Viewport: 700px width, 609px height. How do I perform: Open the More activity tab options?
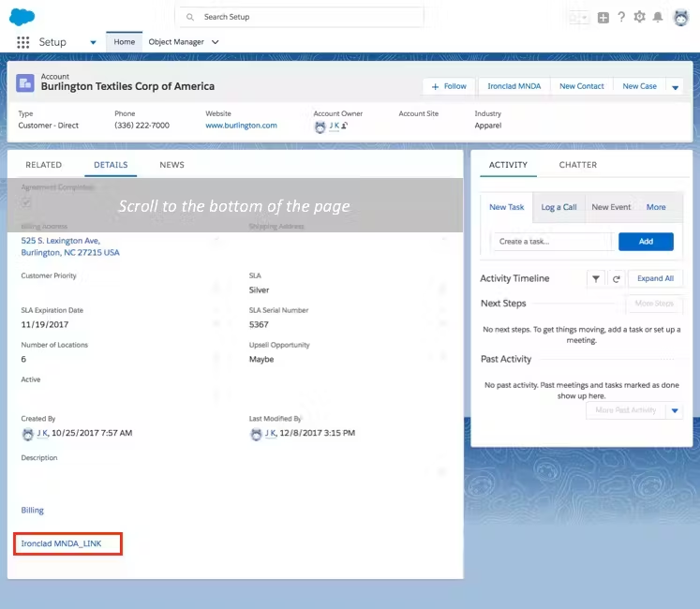click(656, 207)
